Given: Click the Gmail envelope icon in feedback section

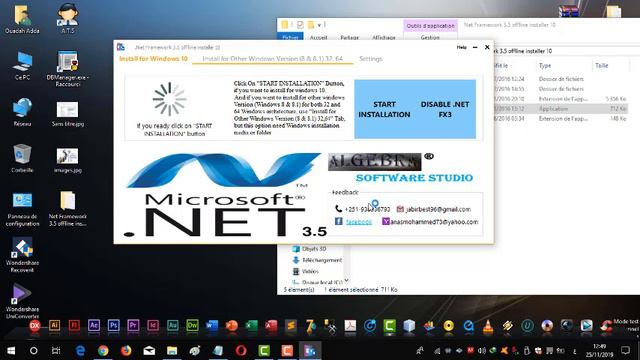Looking at the screenshot, I should (400, 209).
